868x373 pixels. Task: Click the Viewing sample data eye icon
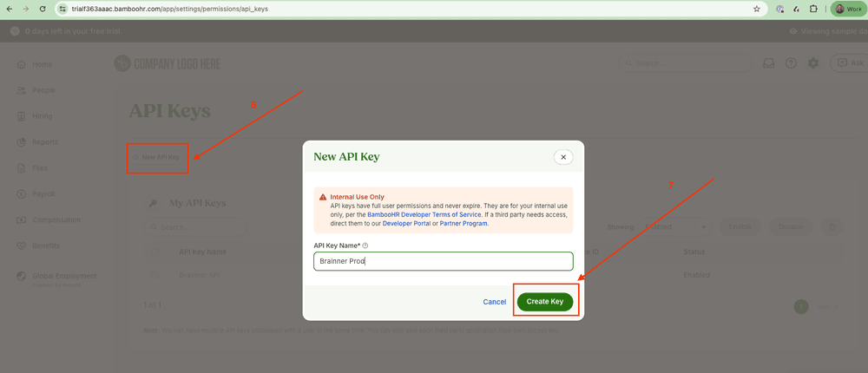(793, 31)
